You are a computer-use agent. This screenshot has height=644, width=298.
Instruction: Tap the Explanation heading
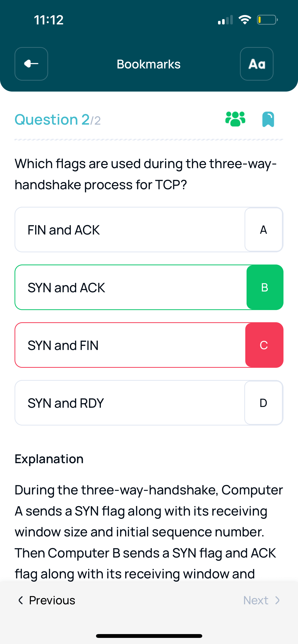pyautogui.click(x=49, y=459)
